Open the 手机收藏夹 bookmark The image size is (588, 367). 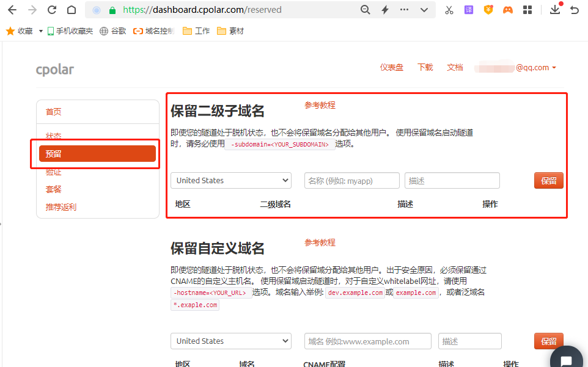click(x=70, y=31)
